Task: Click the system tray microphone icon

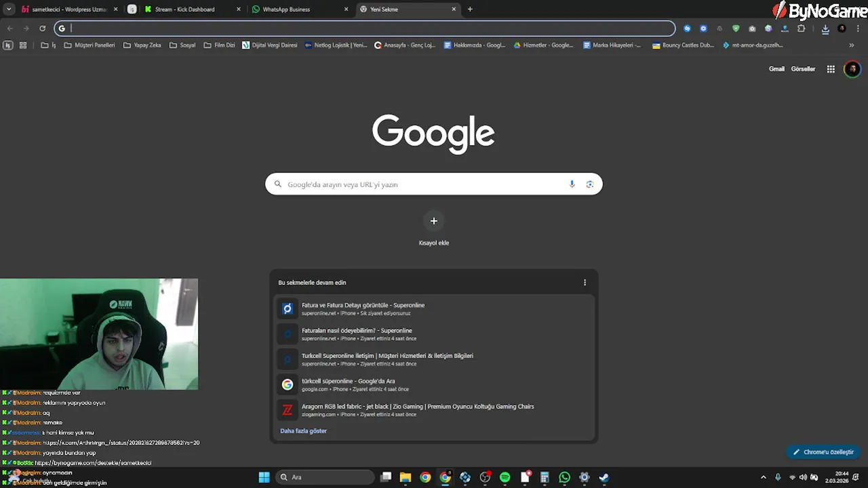Action: click(778, 477)
